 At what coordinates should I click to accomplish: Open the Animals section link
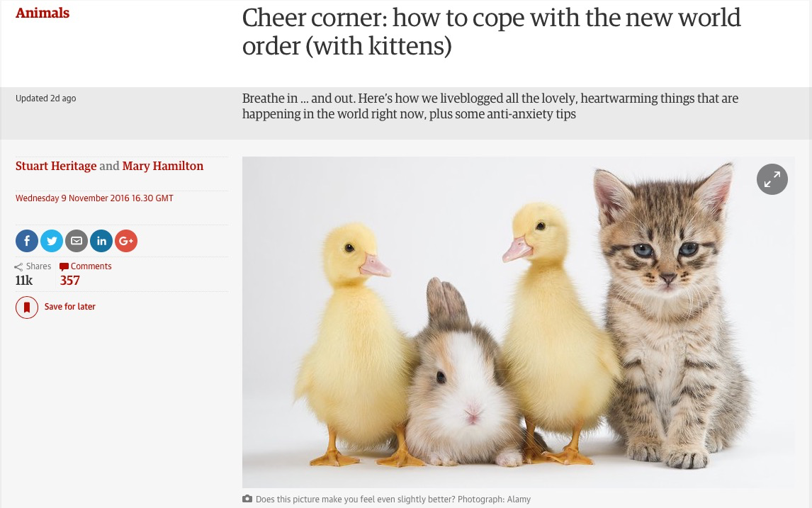point(43,13)
